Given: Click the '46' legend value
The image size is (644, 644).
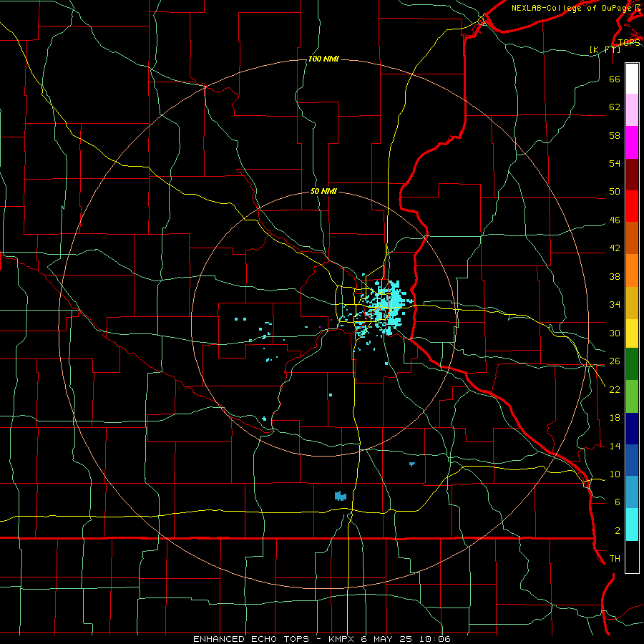Looking at the screenshot, I should [615, 220].
